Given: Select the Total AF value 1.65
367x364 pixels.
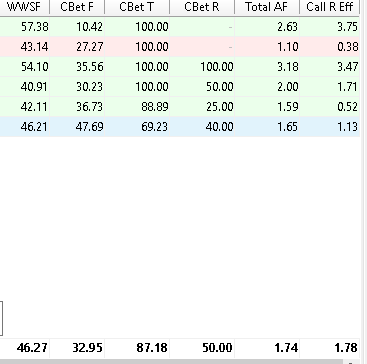Looking at the screenshot, I should (288, 127).
